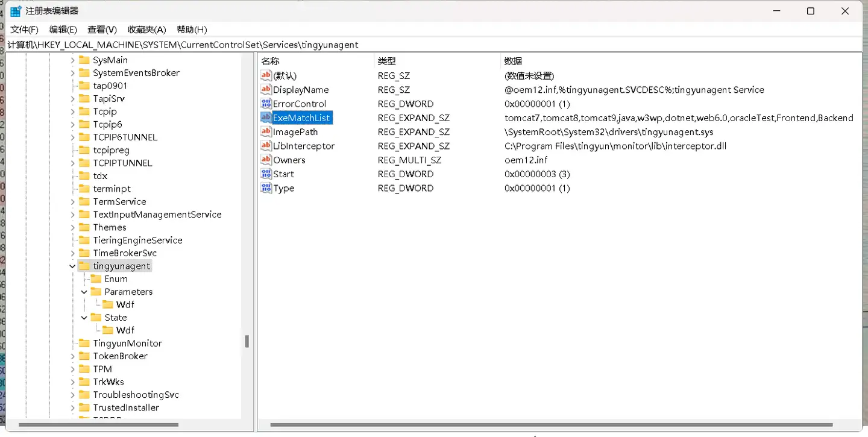The height and width of the screenshot is (437, 868).
Task: Click the registry path address bar
Action: [x=422, y=45]
